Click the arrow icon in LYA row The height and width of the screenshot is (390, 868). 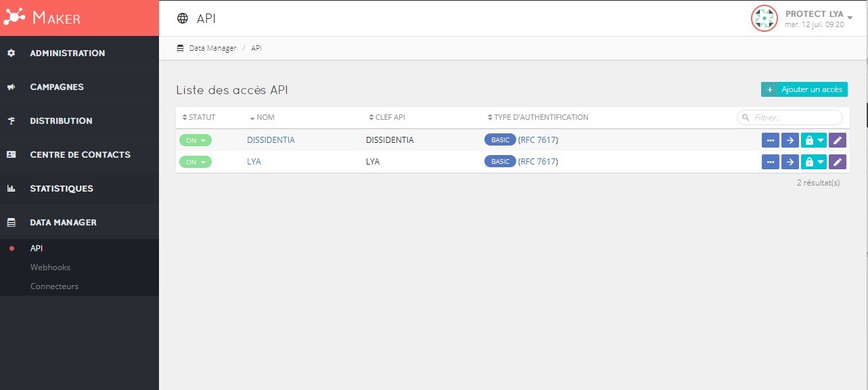coord(790,162)
